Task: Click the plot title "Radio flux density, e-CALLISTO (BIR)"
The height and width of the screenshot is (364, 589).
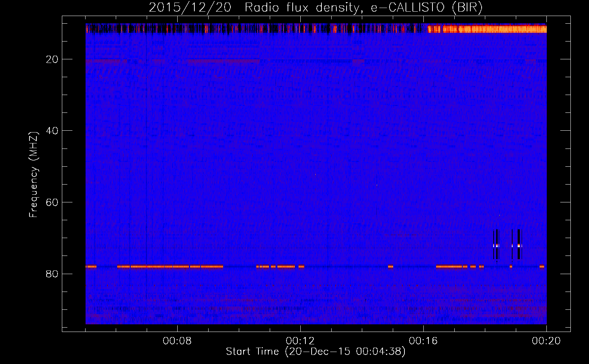Action: (x=364, y=8)
